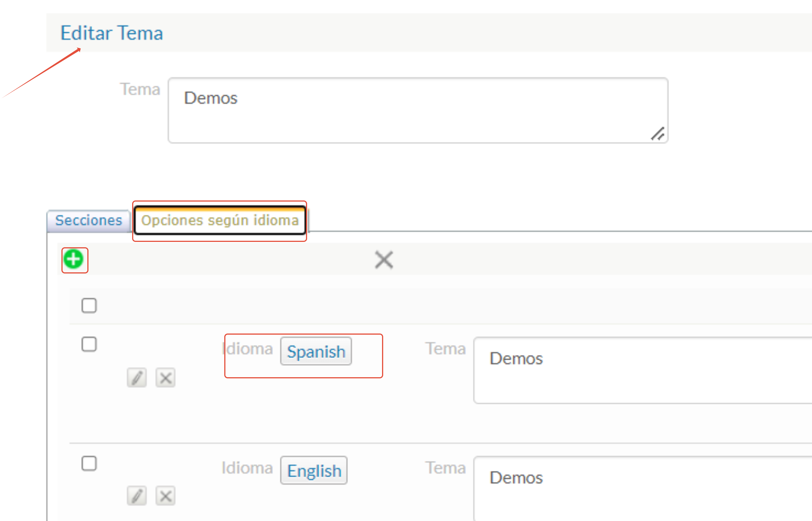Click X delete icon in English row
The width and height of the screenshot is (812, 521).
(165, 496)
